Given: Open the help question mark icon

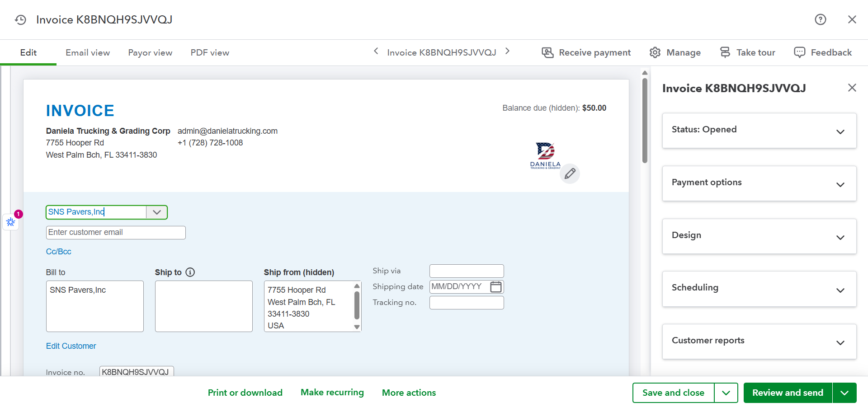Looking at the screenshot, I should (x=820, y=19).
